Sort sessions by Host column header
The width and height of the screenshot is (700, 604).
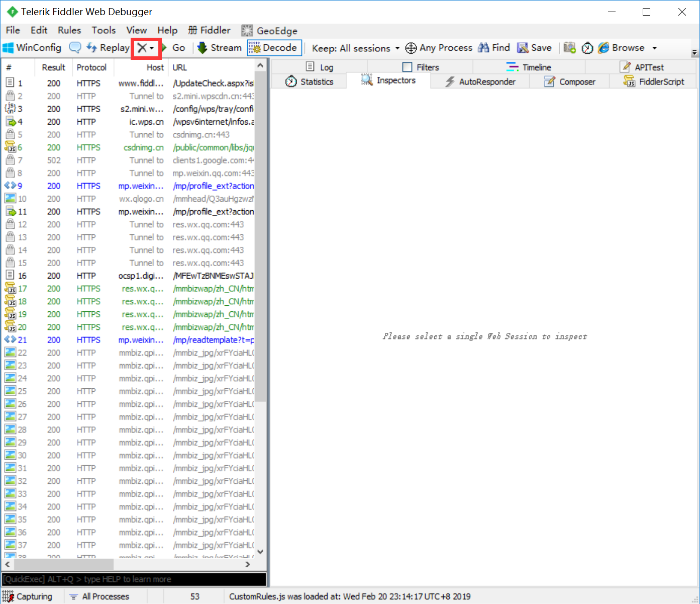[142, 67]
